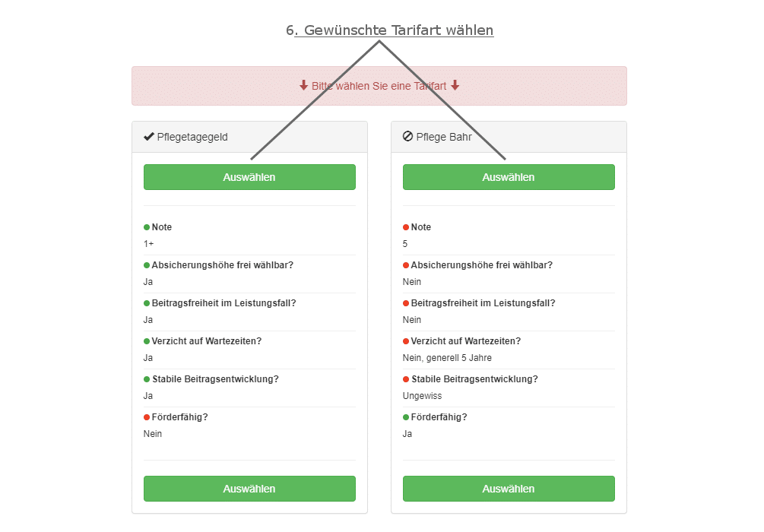Click the Pflege Bahr card header
This screenshot has width=764, height=532.
pos(509,137)
